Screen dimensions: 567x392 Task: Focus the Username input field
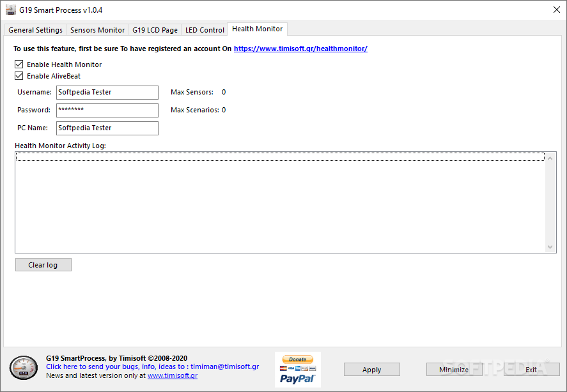tap(107, 93)
